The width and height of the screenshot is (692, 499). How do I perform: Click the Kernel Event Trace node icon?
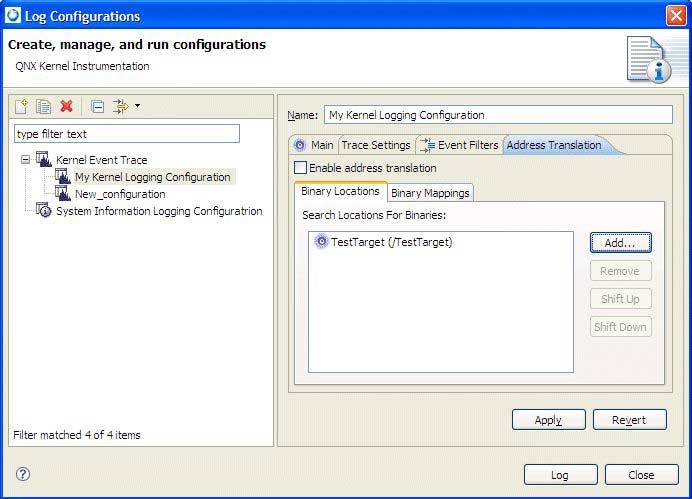(x=43, y=160)
